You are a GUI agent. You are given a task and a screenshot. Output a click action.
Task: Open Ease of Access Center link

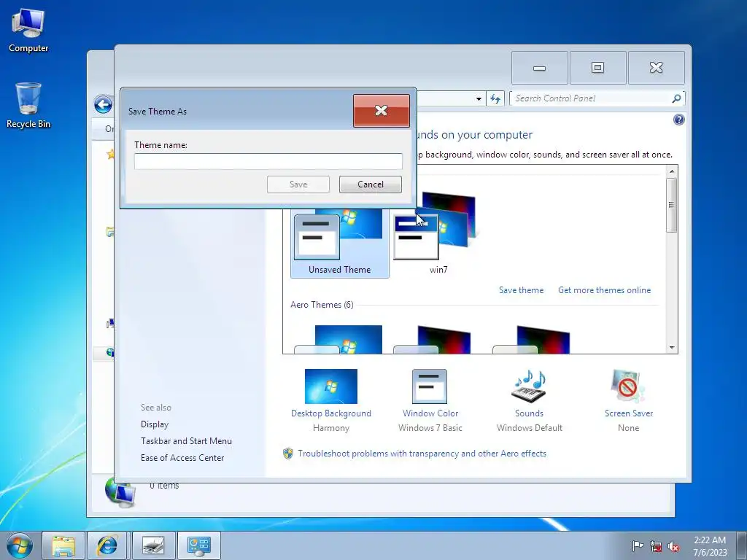[182, 458]
